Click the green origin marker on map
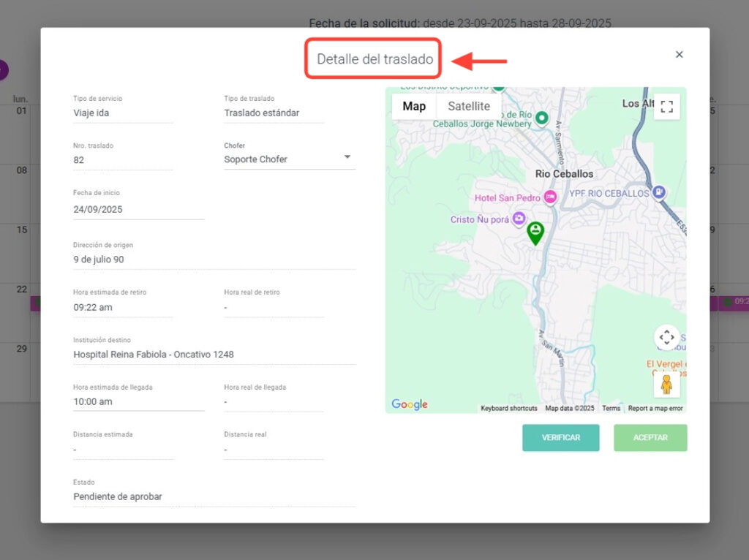The image size is (749, 560). [x=535, y=232]
